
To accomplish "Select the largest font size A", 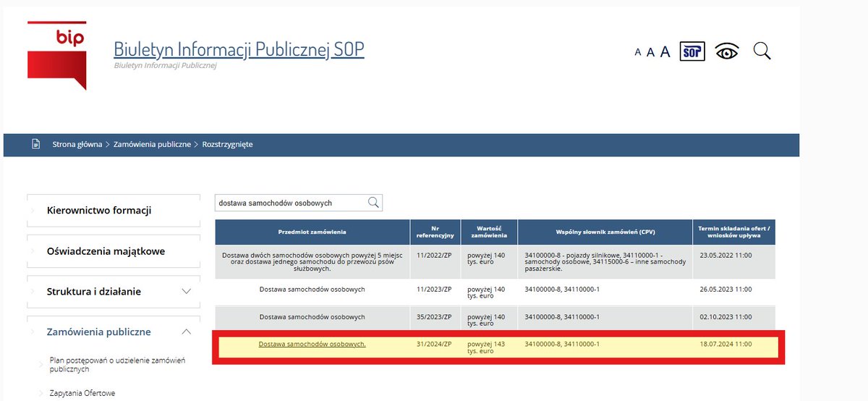I will 665,51.
